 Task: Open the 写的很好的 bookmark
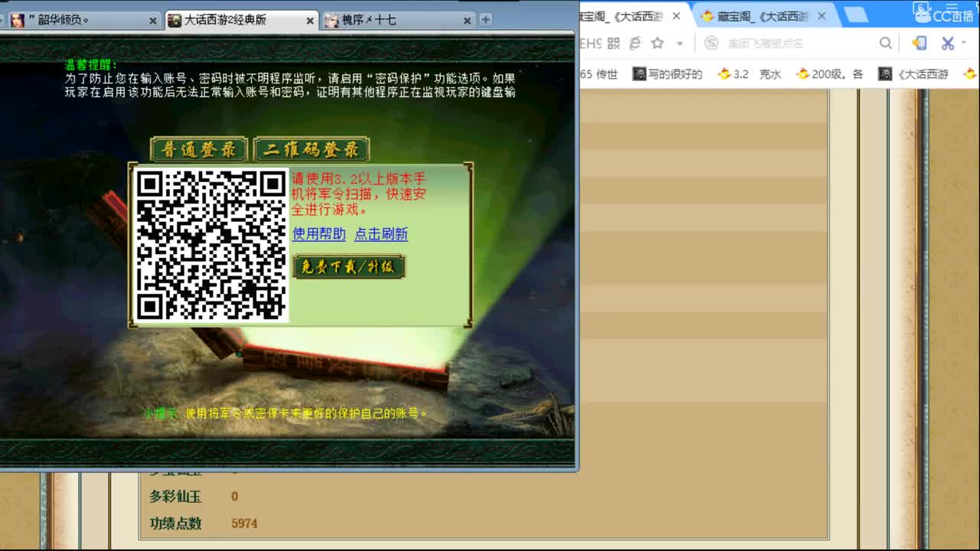pos(667,74)
